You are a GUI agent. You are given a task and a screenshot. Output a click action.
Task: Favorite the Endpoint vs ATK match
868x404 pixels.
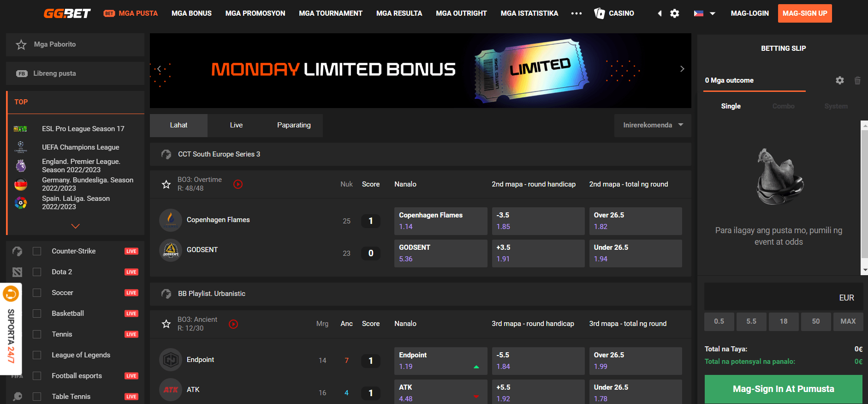pos(166,324)
